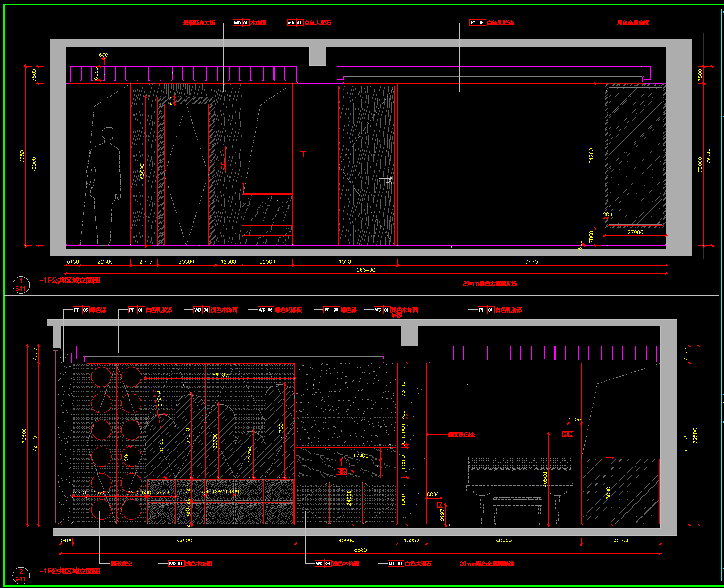The height and width of the screenshot is (588, 724).
Task: Click the hatched window frame on upper right
Action: pos(635,155)
